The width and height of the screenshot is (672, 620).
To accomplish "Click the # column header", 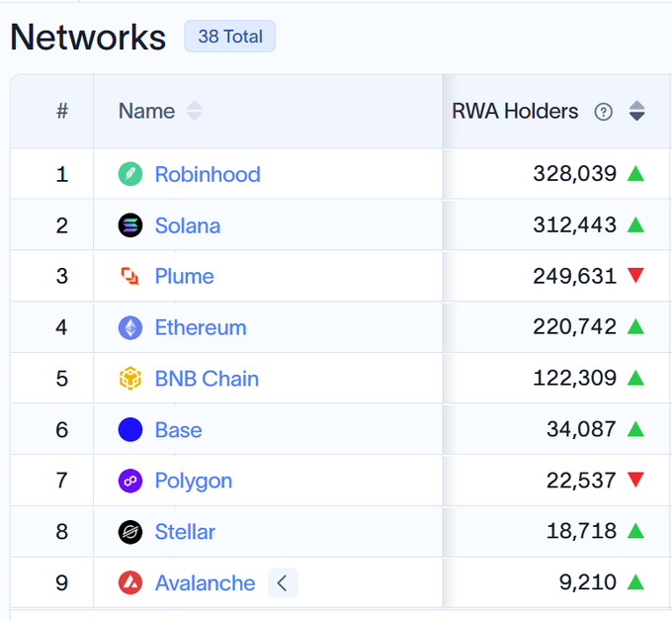I will [x=62, y=111].
